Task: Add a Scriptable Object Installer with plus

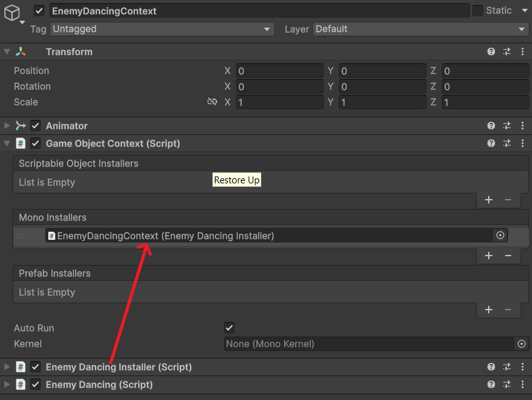Action: [x=489, y=200]
